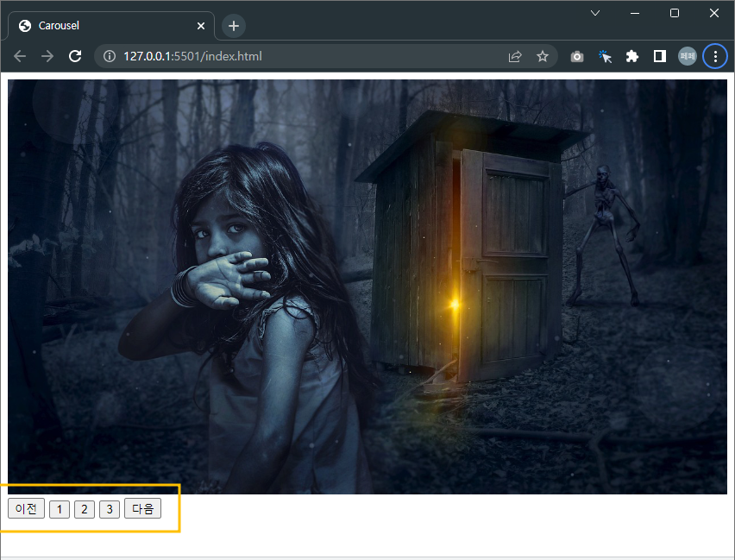Click the back navigation arrow
Viewport: 735px width, 560px height.
tap(19, 55)
